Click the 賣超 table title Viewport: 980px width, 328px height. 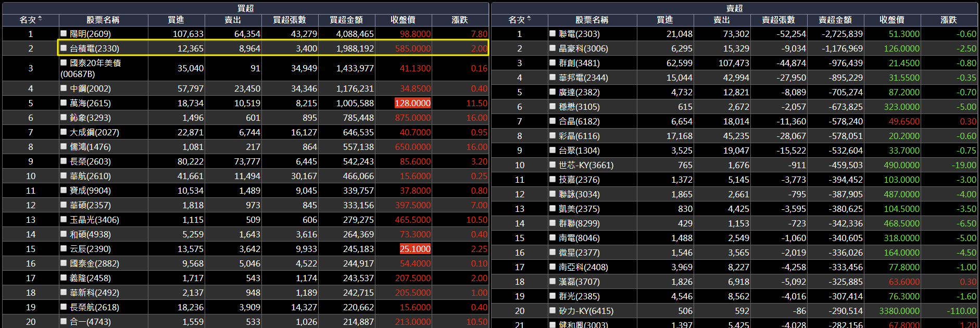735,8
